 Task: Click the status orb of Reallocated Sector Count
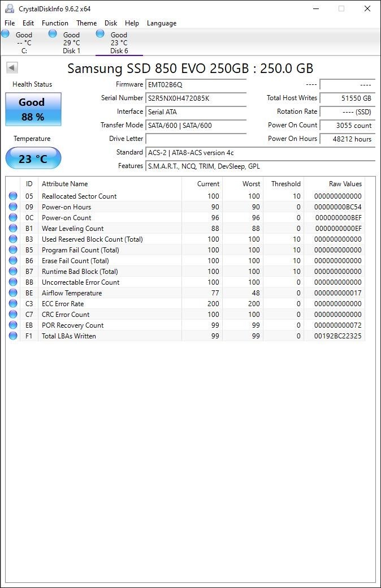click(x=13, y=196)
